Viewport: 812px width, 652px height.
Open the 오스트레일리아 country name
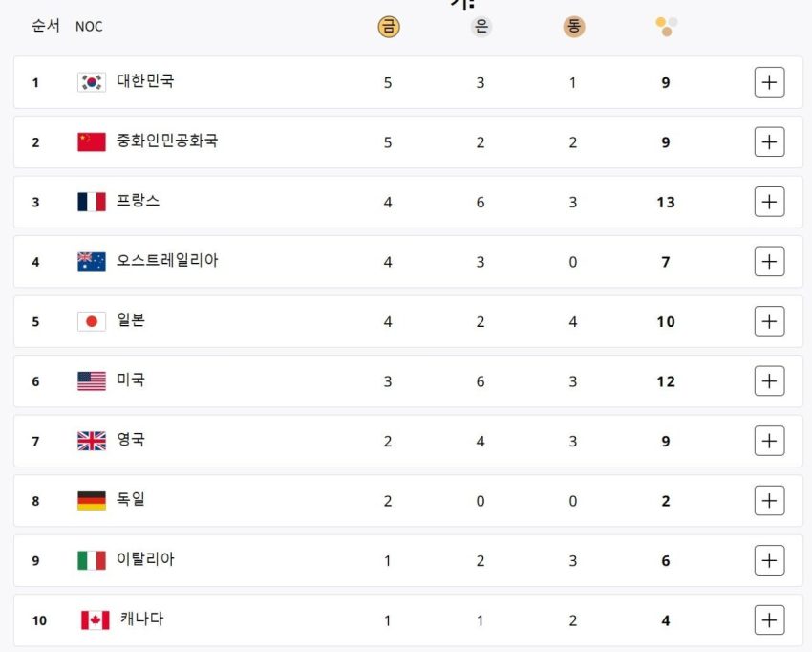pyautogui.click(x=167, y=260)
